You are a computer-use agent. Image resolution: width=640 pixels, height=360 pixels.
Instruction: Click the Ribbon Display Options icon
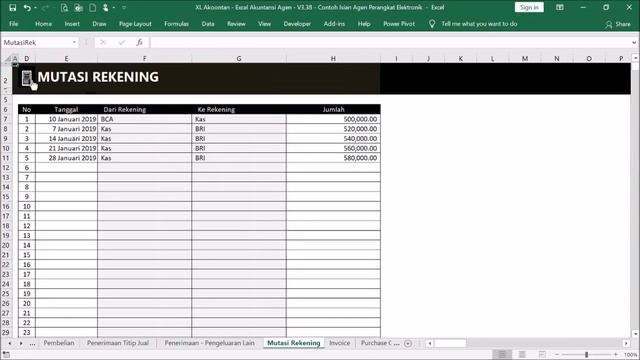(560, 7)
